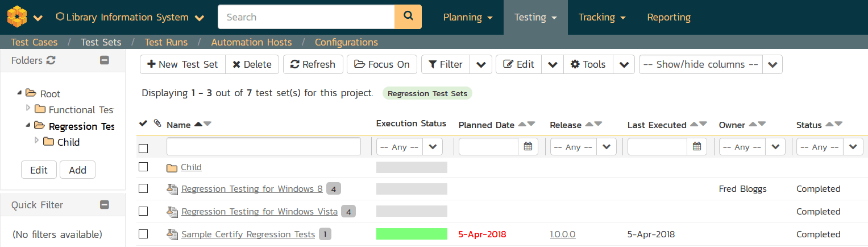Sort Name column descending arrow
This screenshot has height=247, width=868.
tap(207, 124)
